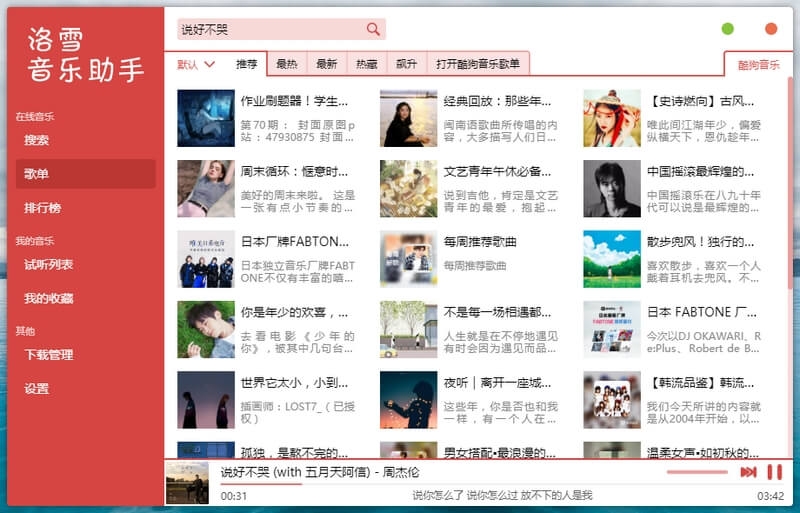The width and height of the screenshot is (800, 513).
Task: Open playlist title 散步兜风！独行的...
Action: coord(701,242)
